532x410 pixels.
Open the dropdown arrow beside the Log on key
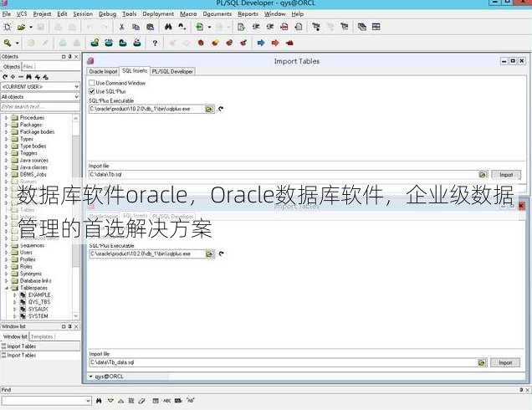pyautogui.click(x=17, y=44)
